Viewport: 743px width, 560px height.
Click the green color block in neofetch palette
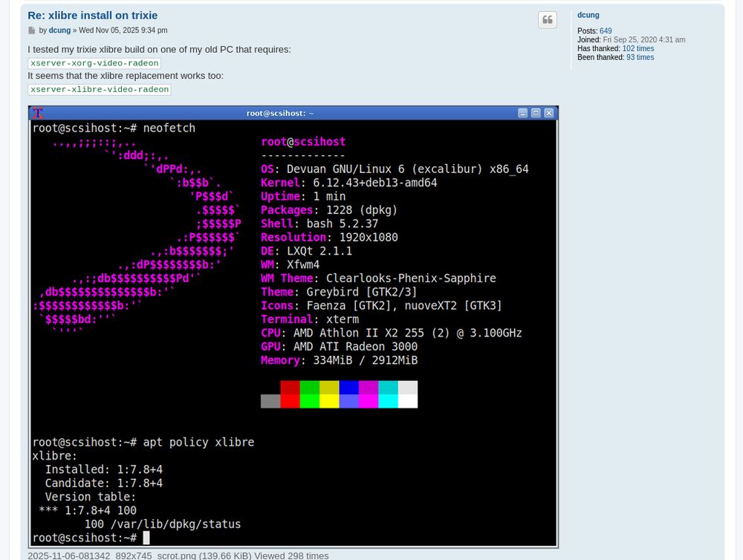click(310, 394)
